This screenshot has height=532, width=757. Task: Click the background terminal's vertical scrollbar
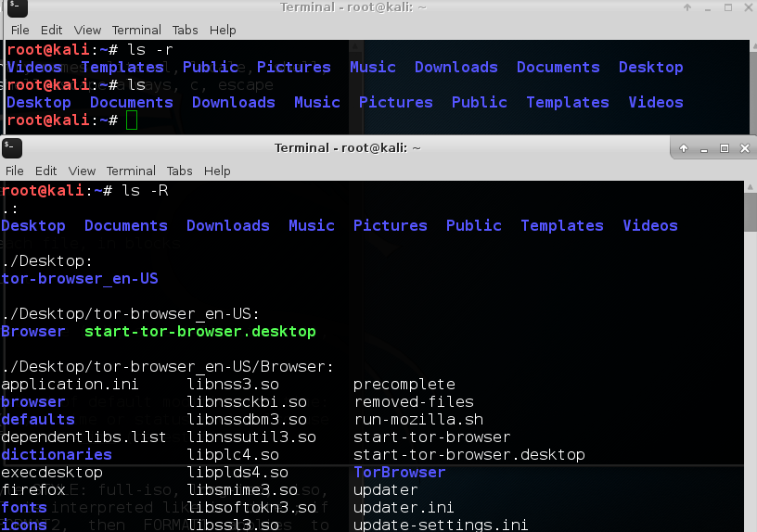[753, 87]
